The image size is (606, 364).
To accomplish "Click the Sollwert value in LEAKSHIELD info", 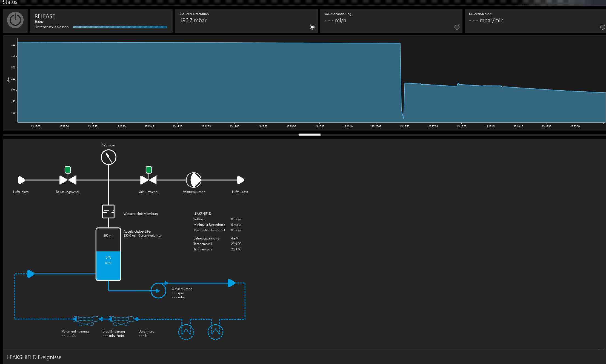I will (236, 219).
